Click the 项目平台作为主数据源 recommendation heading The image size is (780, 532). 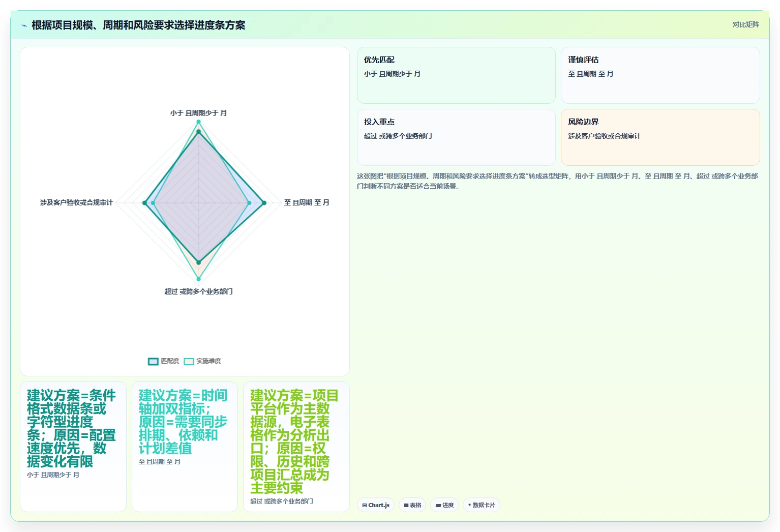click(x=294, y=442)
